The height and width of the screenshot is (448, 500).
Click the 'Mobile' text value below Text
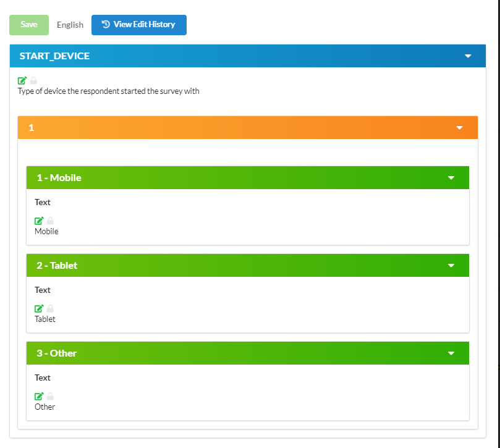click(46, 232)
